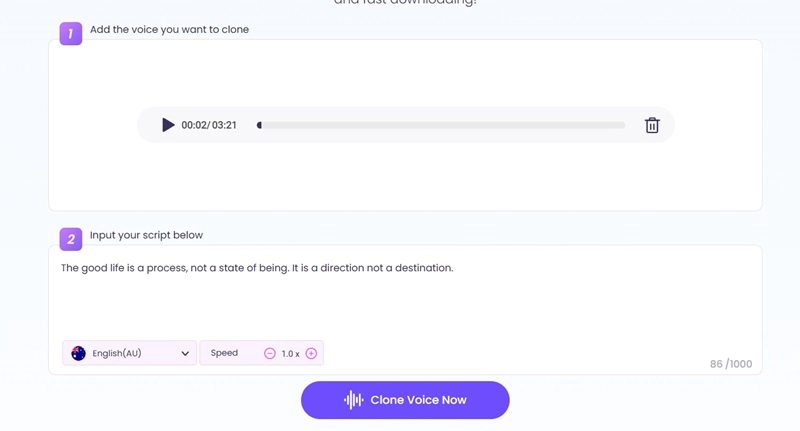Click the step 2 number badge
This screenshot has height=431, width=800.
click(x=71, y=239)
